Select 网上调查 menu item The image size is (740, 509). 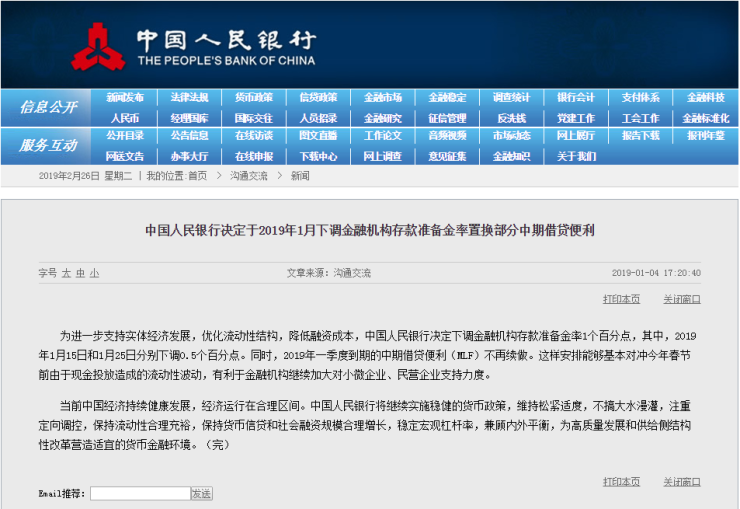pyautogui.click(x=383, y=157)
